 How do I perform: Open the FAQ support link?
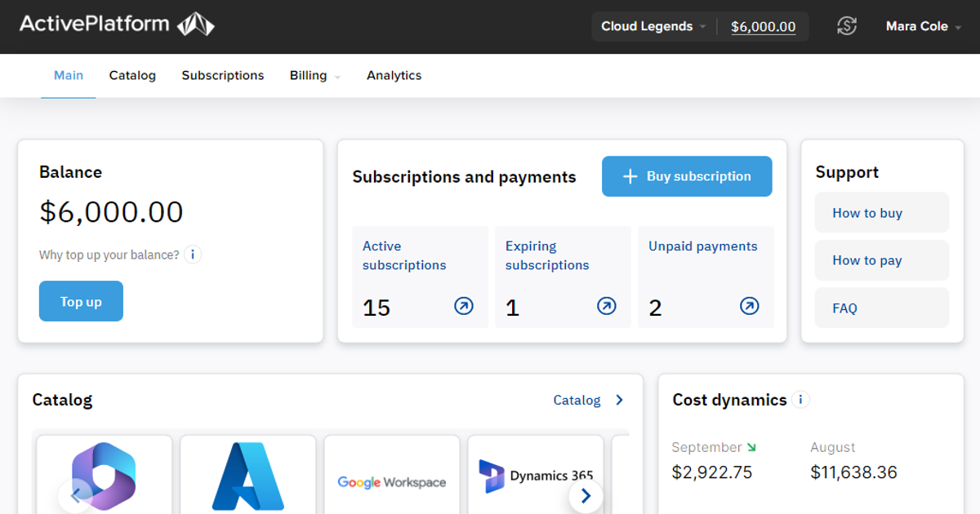click(844, 308)
